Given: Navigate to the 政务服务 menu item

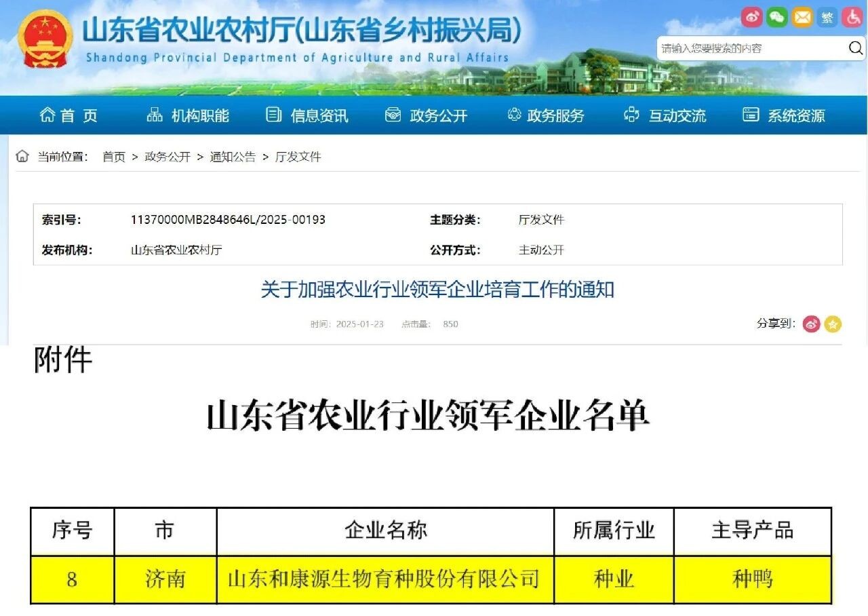Looking at the screenshot, I should click(546, 116).
